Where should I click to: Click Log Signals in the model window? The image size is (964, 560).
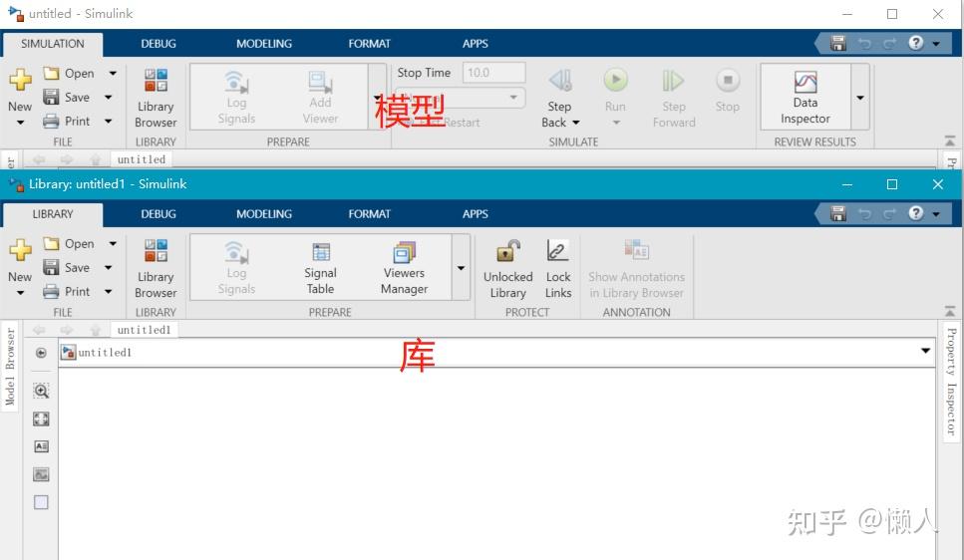(236, 98)
